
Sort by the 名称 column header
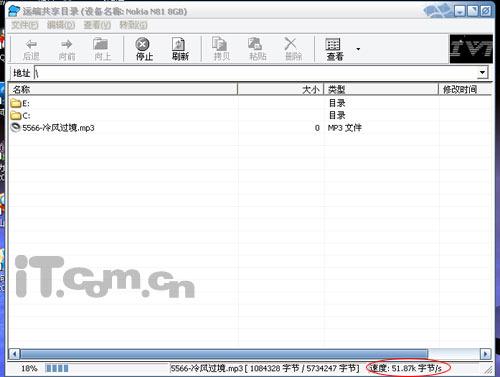point(123,89)
